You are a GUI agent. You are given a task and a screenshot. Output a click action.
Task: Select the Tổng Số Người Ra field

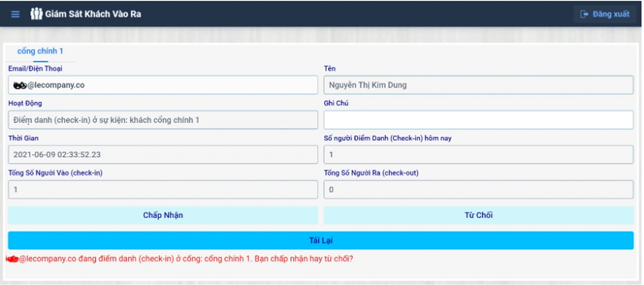coord(478,190)
